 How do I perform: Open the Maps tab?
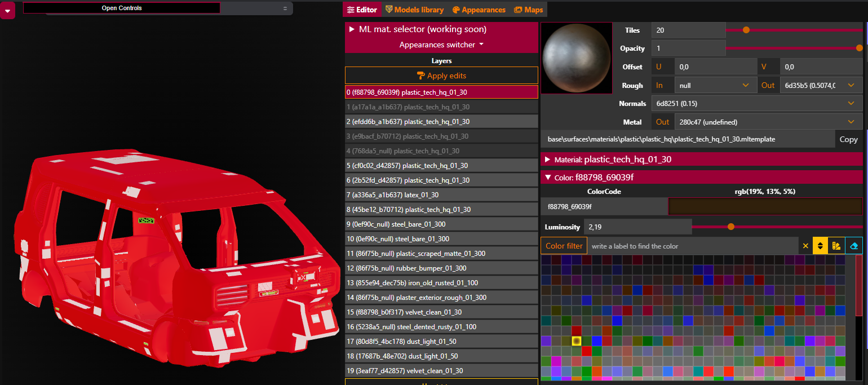point(528,10)
